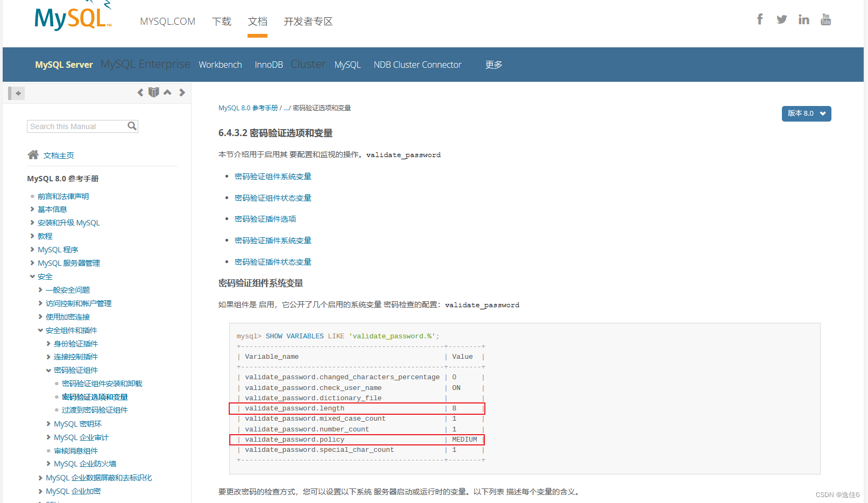
Task: Expand the MySQL 密钥环 tree node
Action: click(48, 424)
